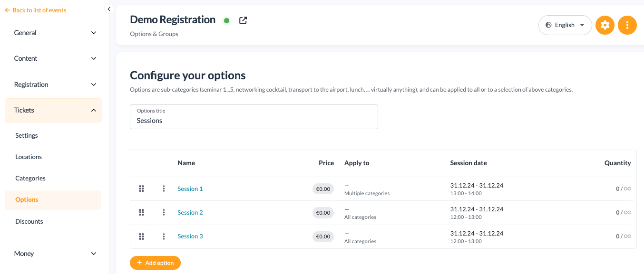Open the orange three-dot more menu
Viewport: 644px width, 274px height.
point(627,25)
